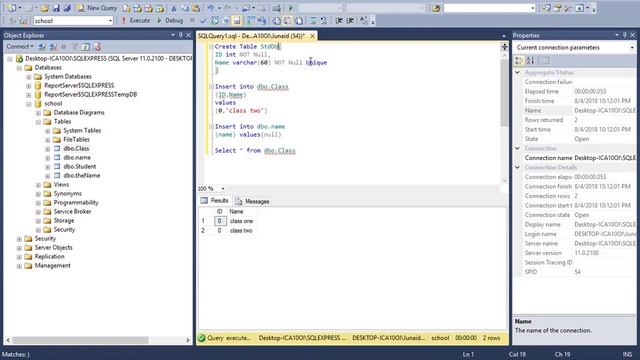
Task: Select dbo.Student table in the tree
Action: click(80, 167)
